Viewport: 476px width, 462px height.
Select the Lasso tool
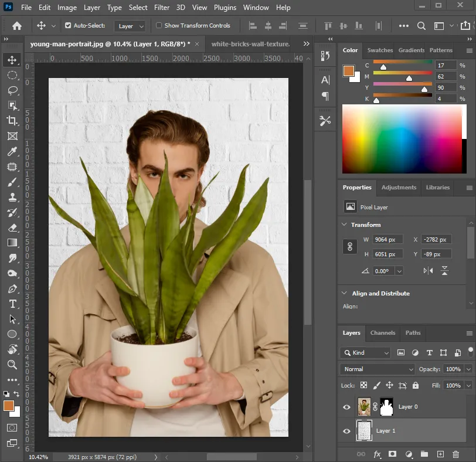[12, 90]
